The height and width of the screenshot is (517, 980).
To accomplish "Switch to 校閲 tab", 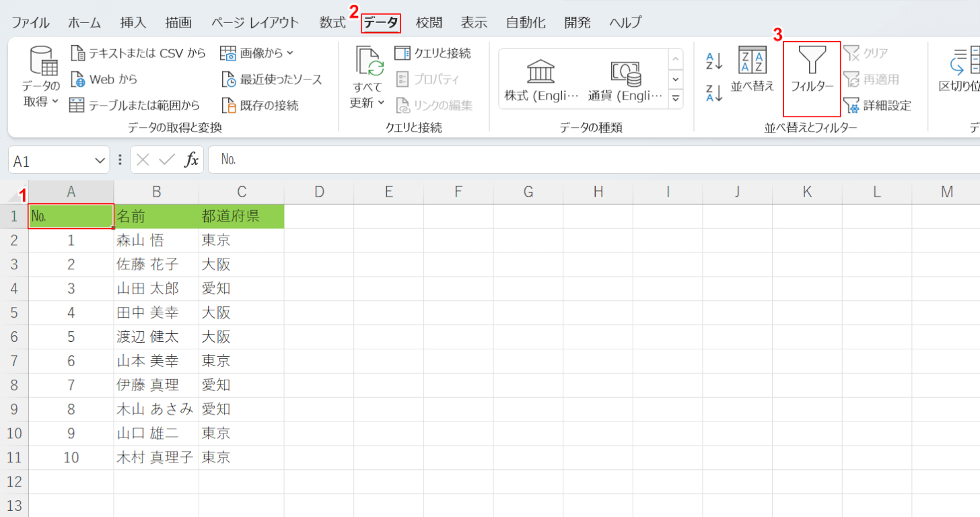I will (429, 22).
